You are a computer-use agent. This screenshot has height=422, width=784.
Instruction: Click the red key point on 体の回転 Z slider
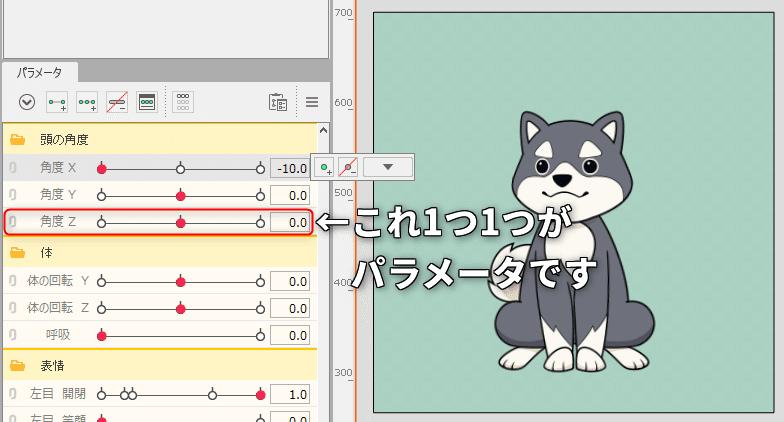[x=180, y=310]
